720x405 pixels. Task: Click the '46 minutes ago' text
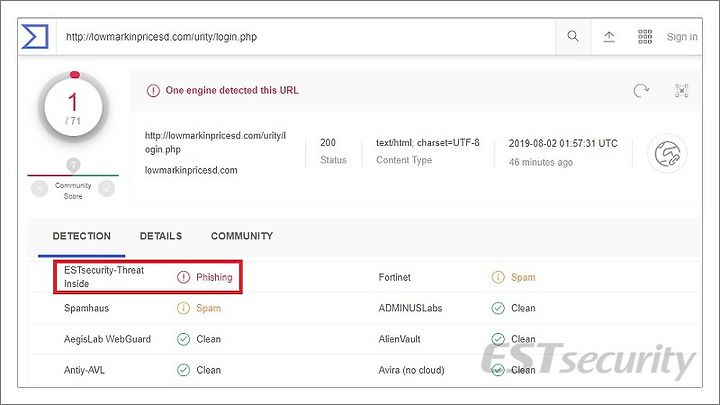click(x=540, y=162)
